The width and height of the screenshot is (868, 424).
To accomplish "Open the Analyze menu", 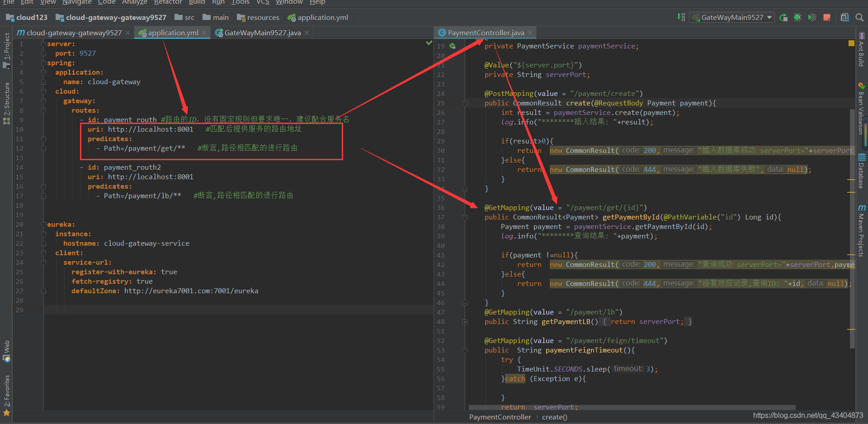I will click(x=134, y=2).
